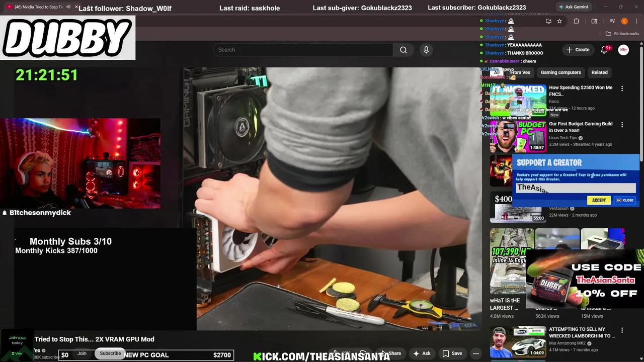Viewport: 644px width, 362px height.
Task: Open the YouTube account avatar menu
Action: coord(623,50)
